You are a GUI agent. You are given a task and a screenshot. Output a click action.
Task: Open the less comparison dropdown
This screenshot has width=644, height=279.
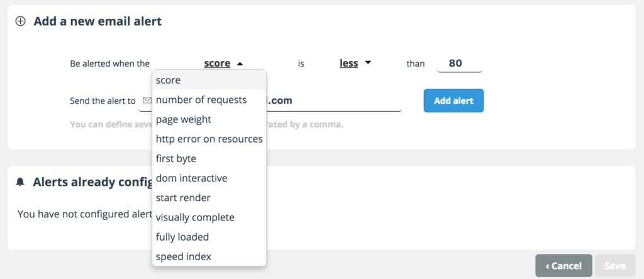coord(355,63)
